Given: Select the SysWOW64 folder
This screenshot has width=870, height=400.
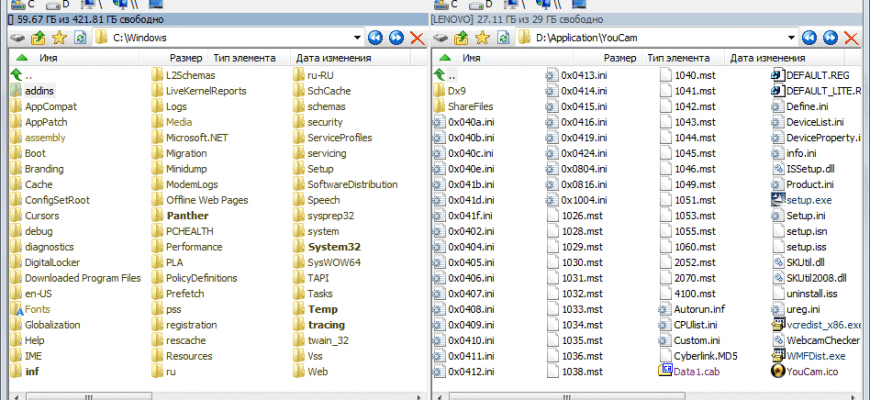Looking at the screenshot, I should 334,262.
